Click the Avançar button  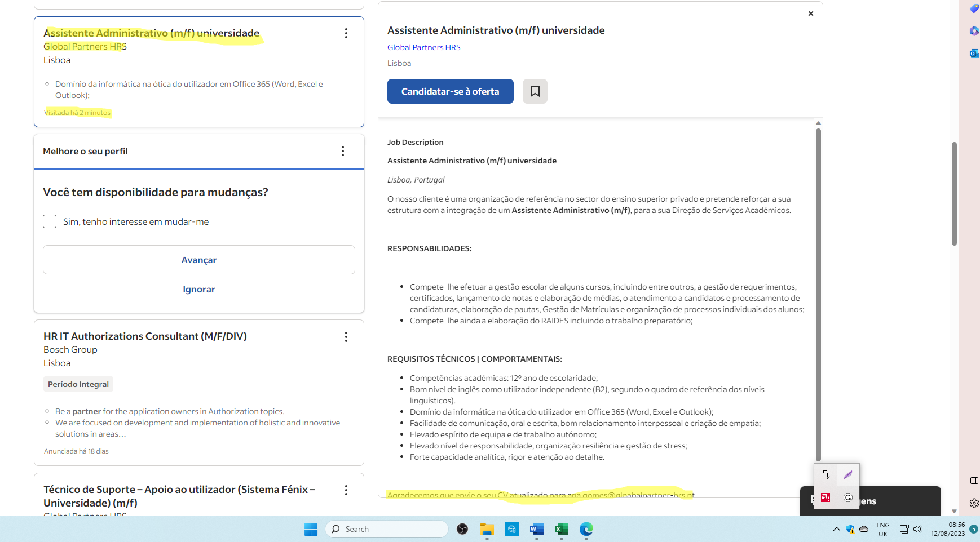pyautogui.click(x=199, y=260)
